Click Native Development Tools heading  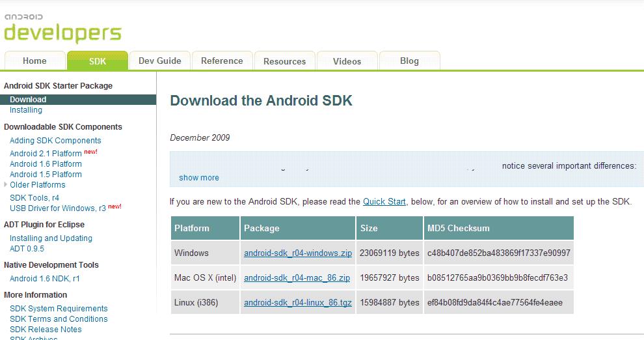51,265
